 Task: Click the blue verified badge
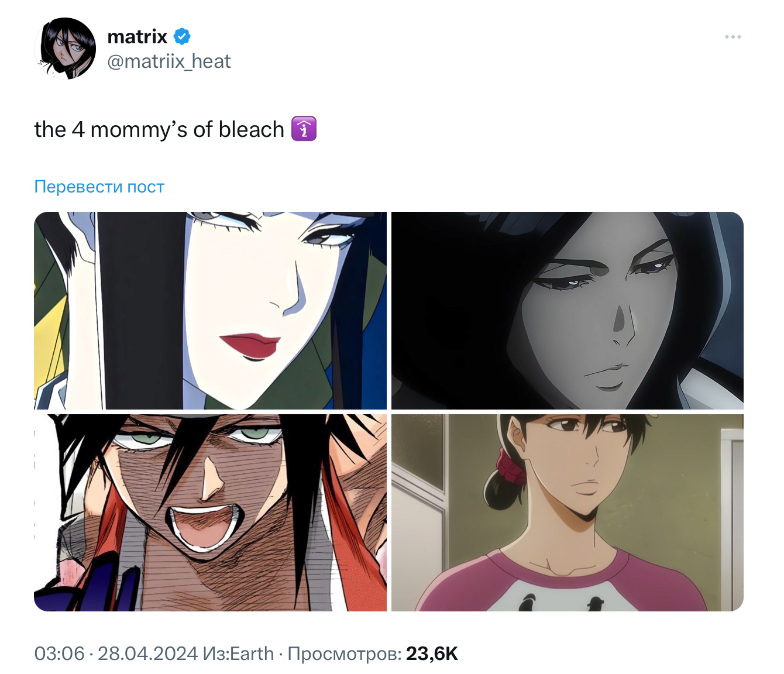coord(182,36)
